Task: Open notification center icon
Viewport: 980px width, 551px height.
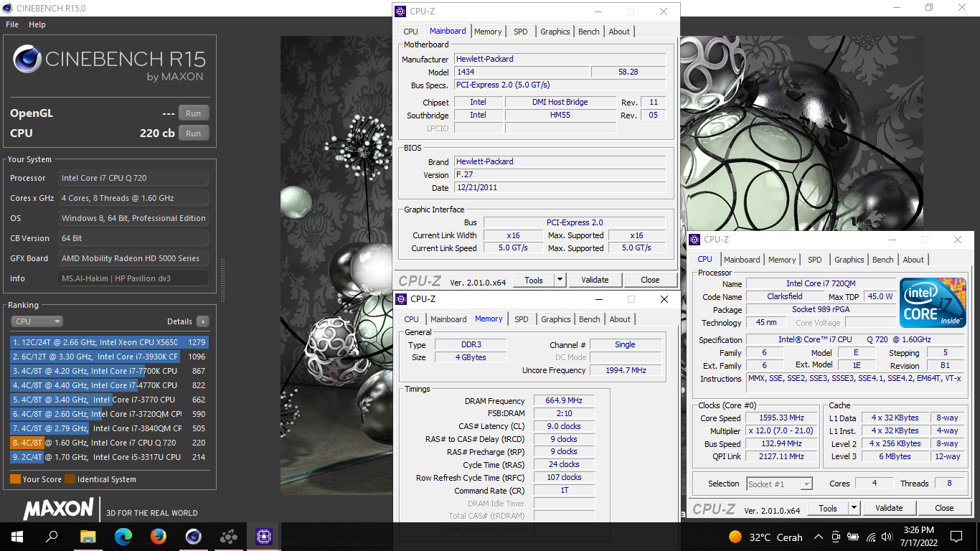Action: [x=956, y=537]
